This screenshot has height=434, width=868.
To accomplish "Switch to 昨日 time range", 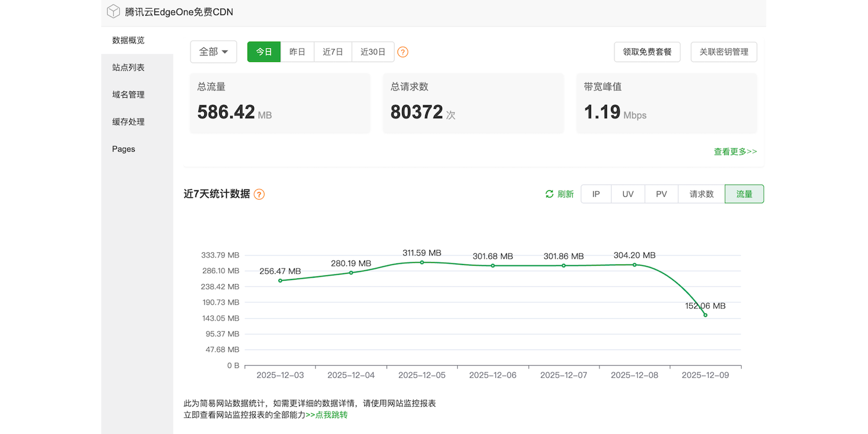I will click(x=297, y=52).
